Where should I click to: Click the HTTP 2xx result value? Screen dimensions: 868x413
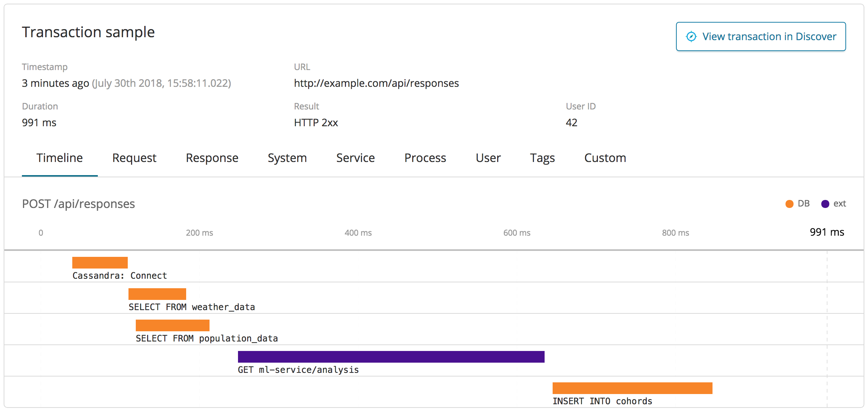coord(316,123)
